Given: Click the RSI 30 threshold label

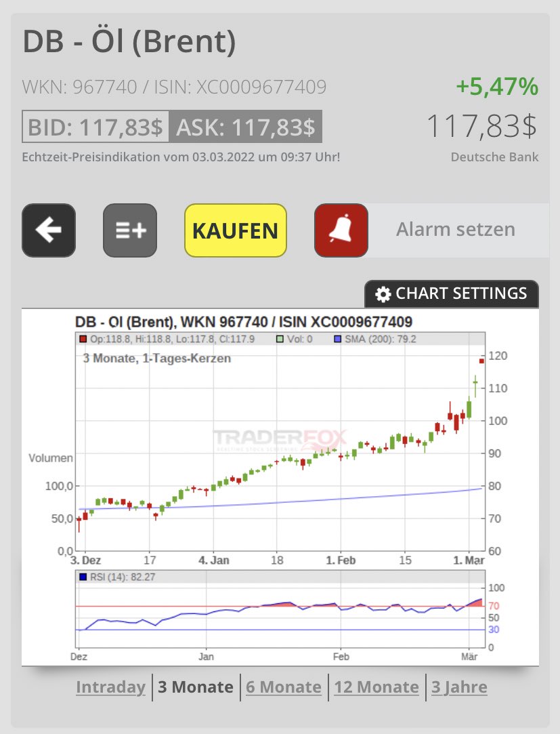Looking at the screenshot, I should click(x=494, y=630).
